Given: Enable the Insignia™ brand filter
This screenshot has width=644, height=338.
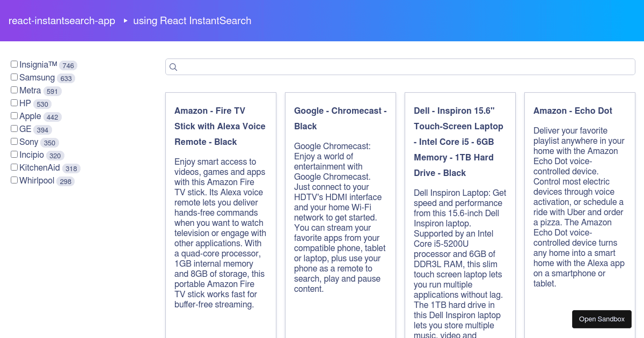Looking at the screenshot, I should tap(14, 63).
